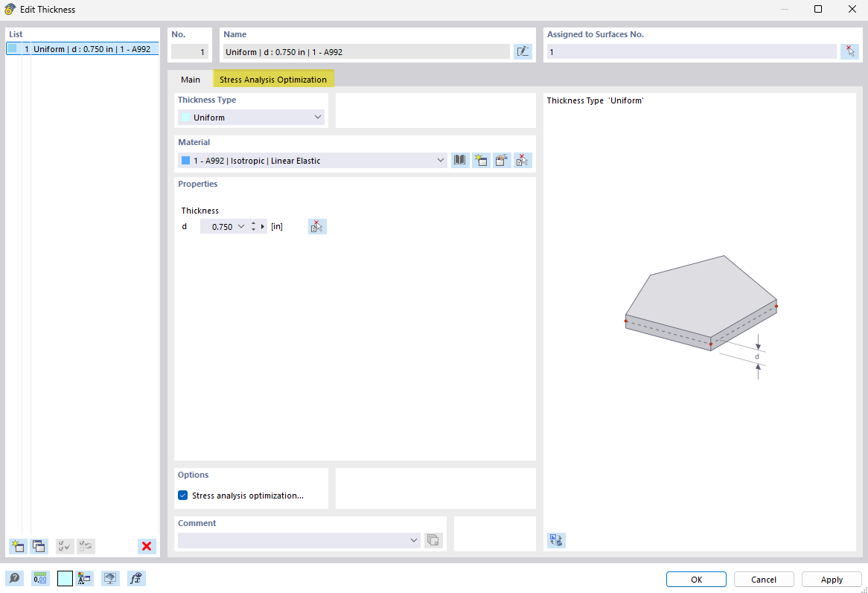Image resolution: width=868 pixels, height=593 pixels.
Task: Click the units and decimals 0.00 icon
Action: pyautogui.click(x=40, y=579)
